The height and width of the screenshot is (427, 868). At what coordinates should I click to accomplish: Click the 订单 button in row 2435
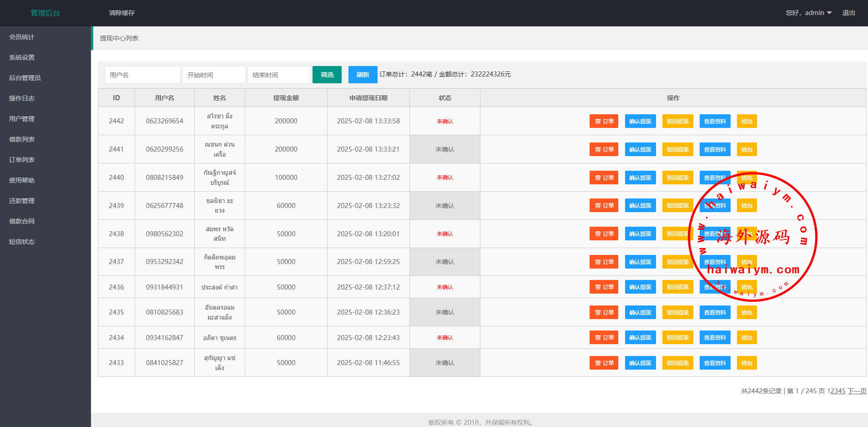click(x=604, y=313)
